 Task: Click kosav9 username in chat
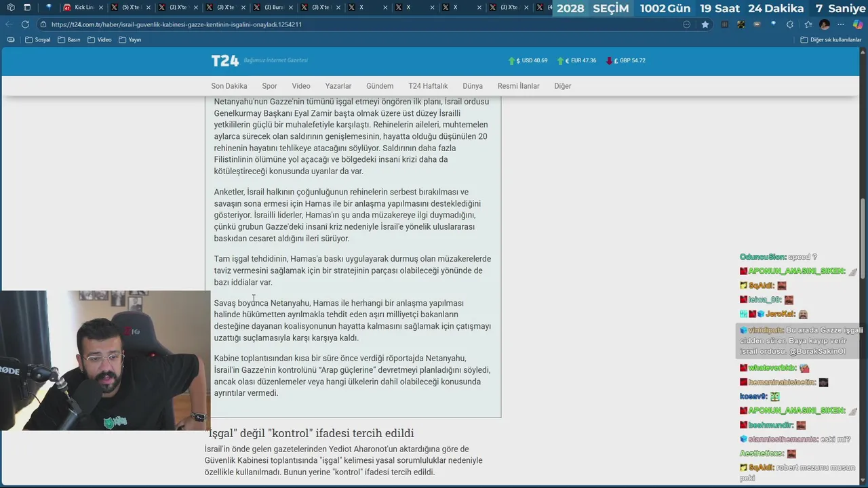pyautogui.click(x=753, y=396)
